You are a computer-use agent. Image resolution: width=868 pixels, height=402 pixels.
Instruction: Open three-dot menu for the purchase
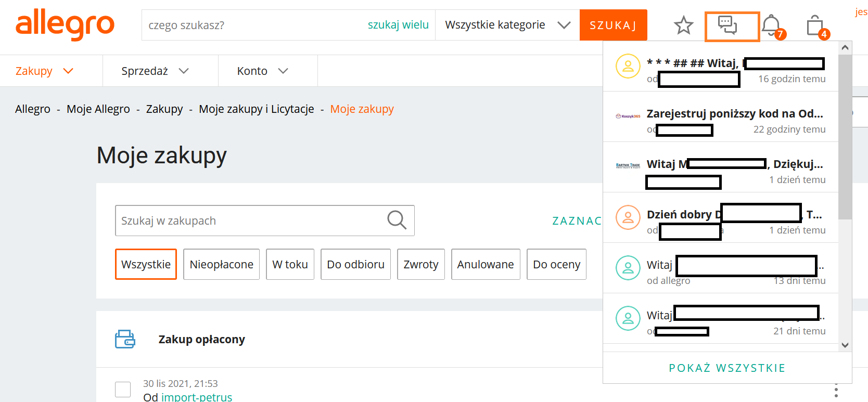tap(836, 390)
